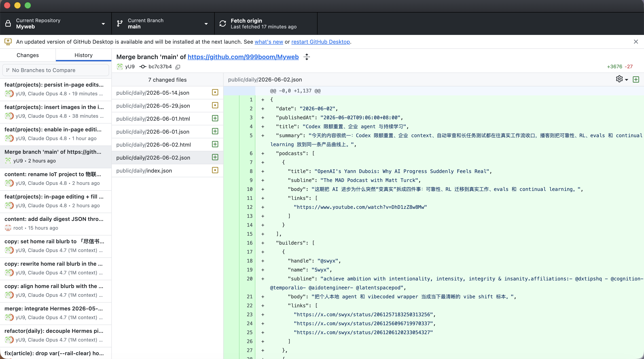Viewport: 644px width, 359px height.
Task: Select commit "copy: rewrite home rail blurb"
Action: (x=55, y=268)
